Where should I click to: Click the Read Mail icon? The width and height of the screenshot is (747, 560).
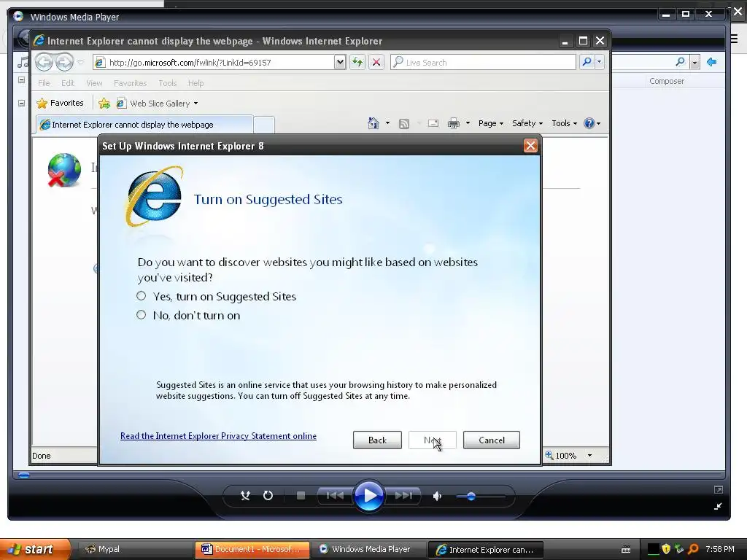[433, 123]
